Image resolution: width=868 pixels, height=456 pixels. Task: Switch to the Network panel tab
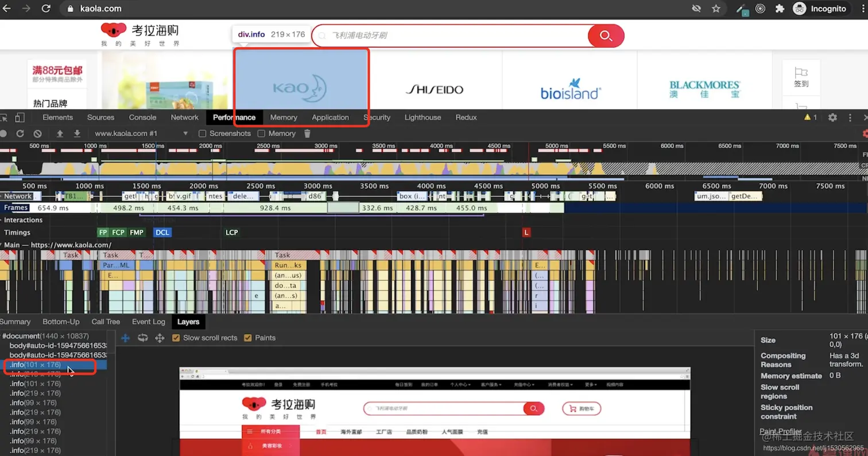(184, 117)
